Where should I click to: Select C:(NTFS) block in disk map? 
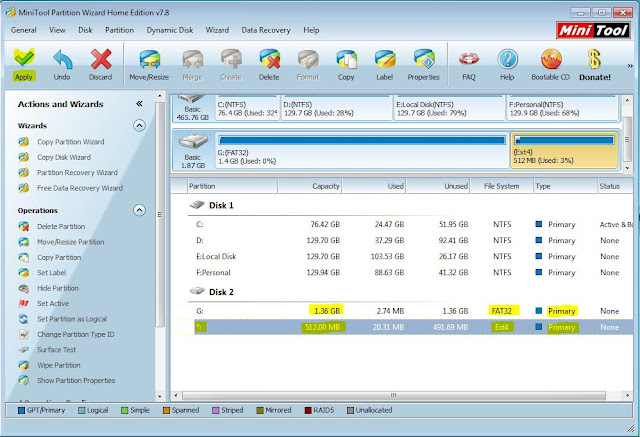point(247,108)
